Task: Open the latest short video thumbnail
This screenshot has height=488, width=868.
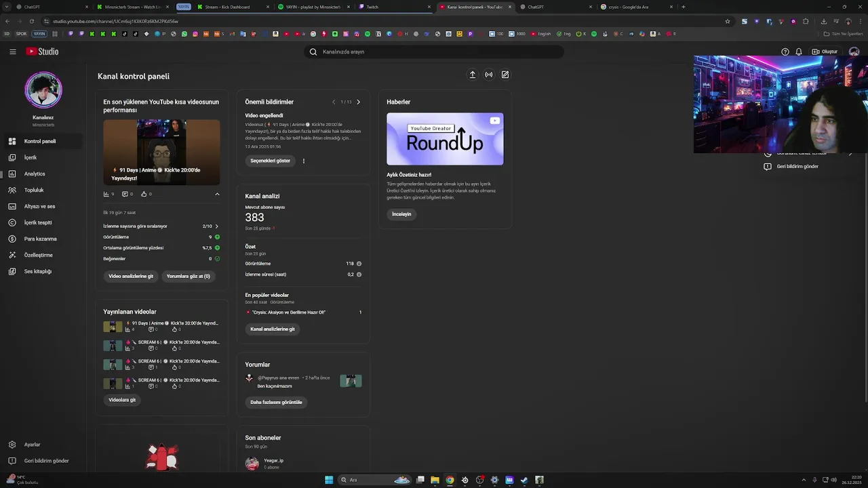Action: click(161, 152)
